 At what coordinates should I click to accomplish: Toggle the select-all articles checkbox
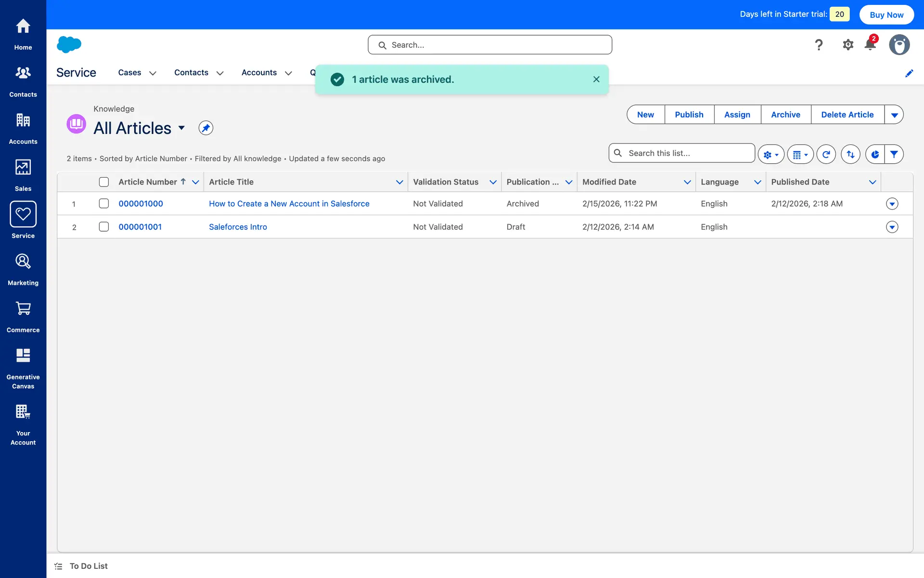point(104,182)
